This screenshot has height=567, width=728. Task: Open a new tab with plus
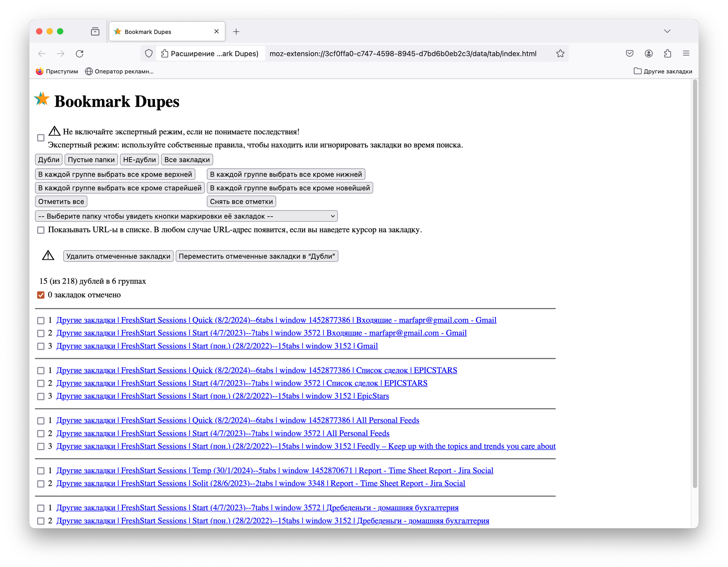point(236,32)
